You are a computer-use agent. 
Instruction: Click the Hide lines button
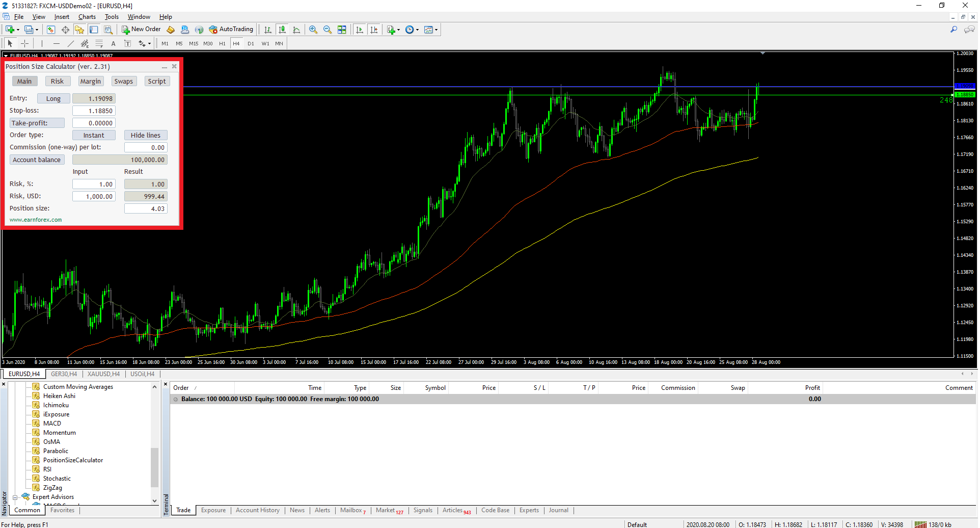pos(146,136)
